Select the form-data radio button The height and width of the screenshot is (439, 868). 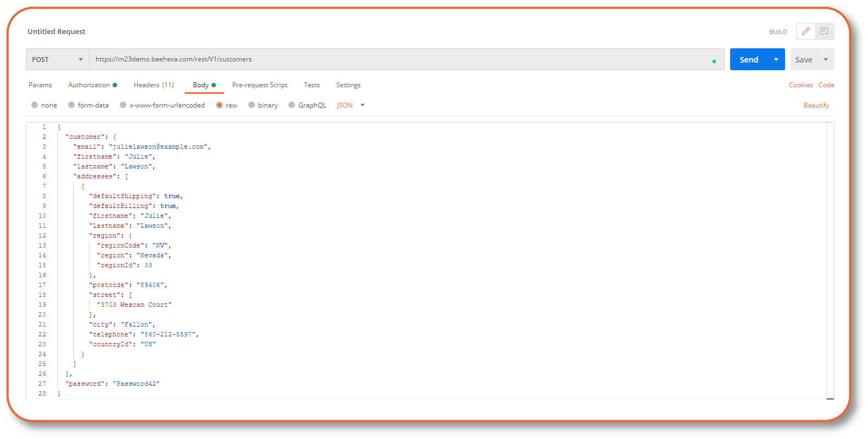tap(71, 105)
